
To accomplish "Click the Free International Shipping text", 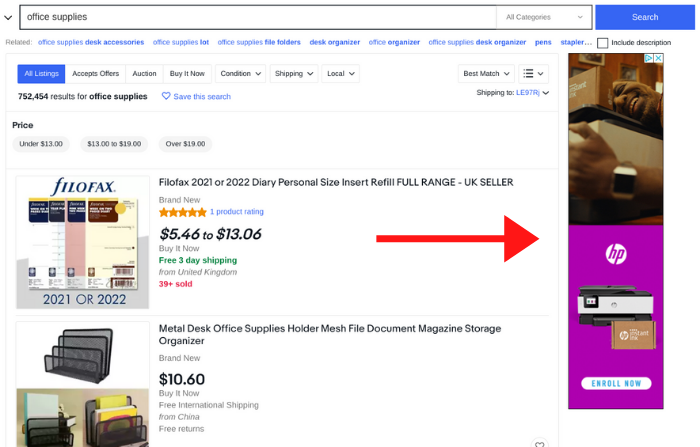I will click(x=208, y=405).
